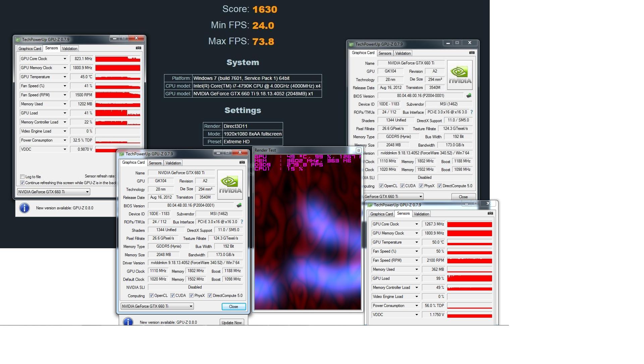644x364 pixels.
Task: Click the screenshot camera icon in top-left GPU-Z
Action: 138,48
